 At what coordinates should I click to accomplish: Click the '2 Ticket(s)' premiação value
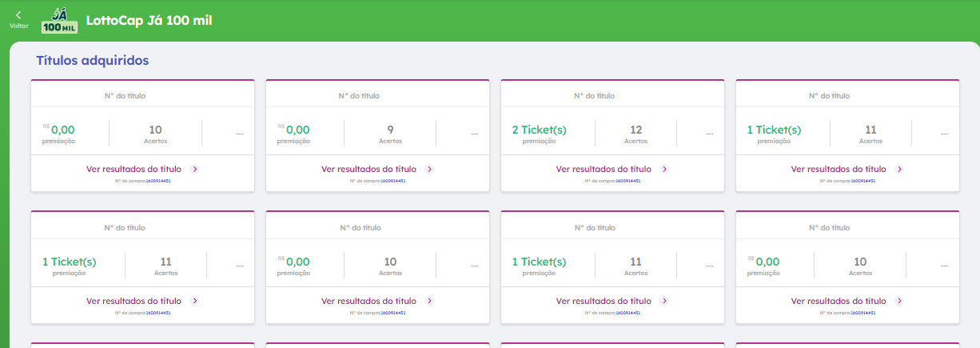click(539, 130)
